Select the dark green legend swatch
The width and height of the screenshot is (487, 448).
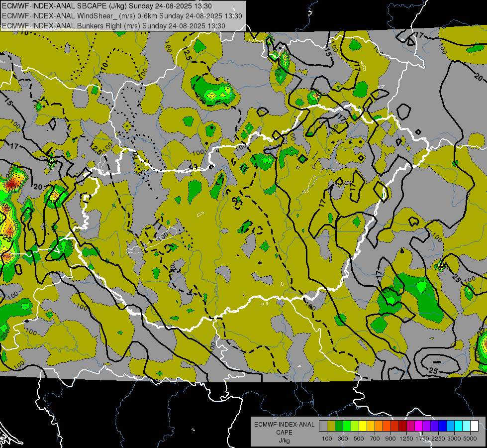coord(339,426)
